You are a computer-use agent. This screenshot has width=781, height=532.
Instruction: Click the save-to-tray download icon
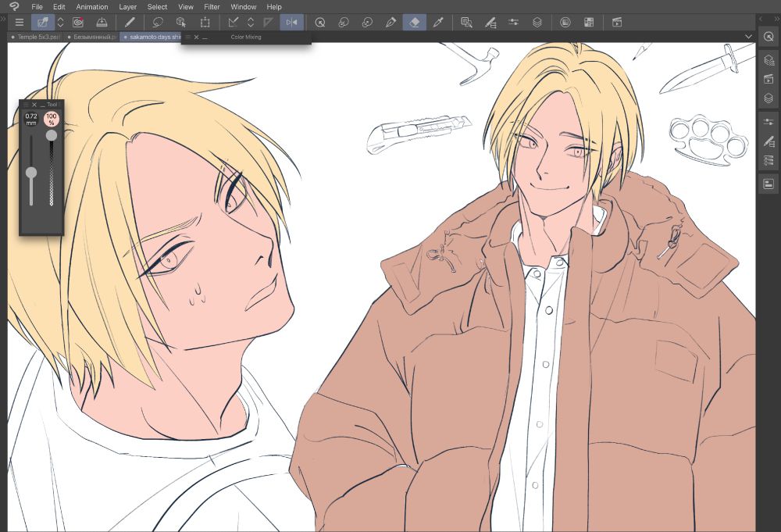(102, 23)
